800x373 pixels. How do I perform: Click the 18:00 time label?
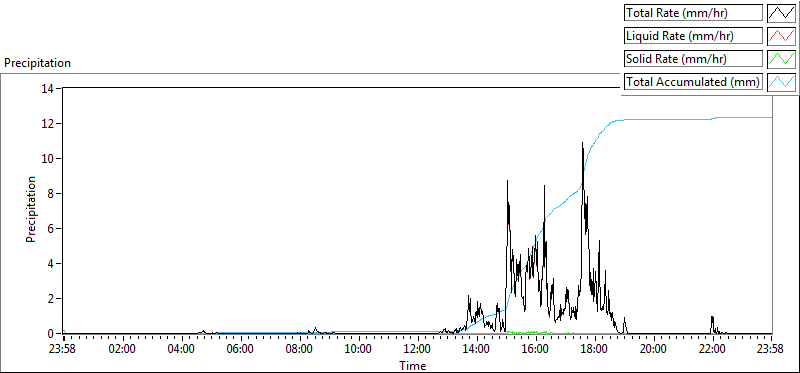click(594, 350)
